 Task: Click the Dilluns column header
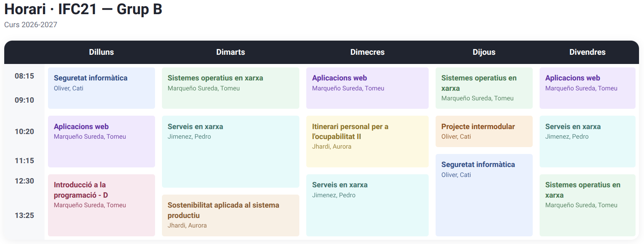pos(101,52)
